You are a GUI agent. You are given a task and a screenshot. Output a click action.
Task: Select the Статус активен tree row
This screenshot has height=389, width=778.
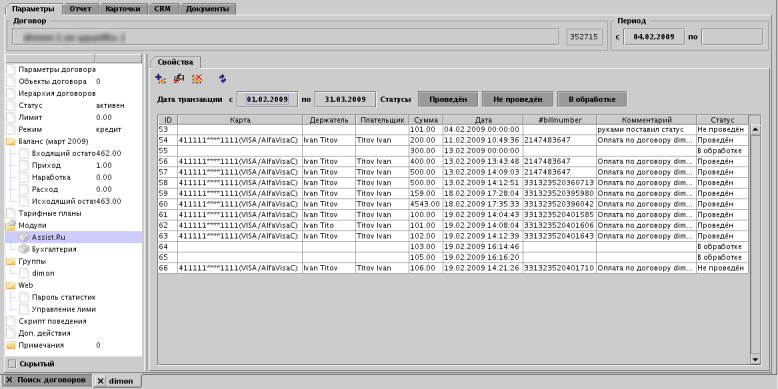pos(73,106)
